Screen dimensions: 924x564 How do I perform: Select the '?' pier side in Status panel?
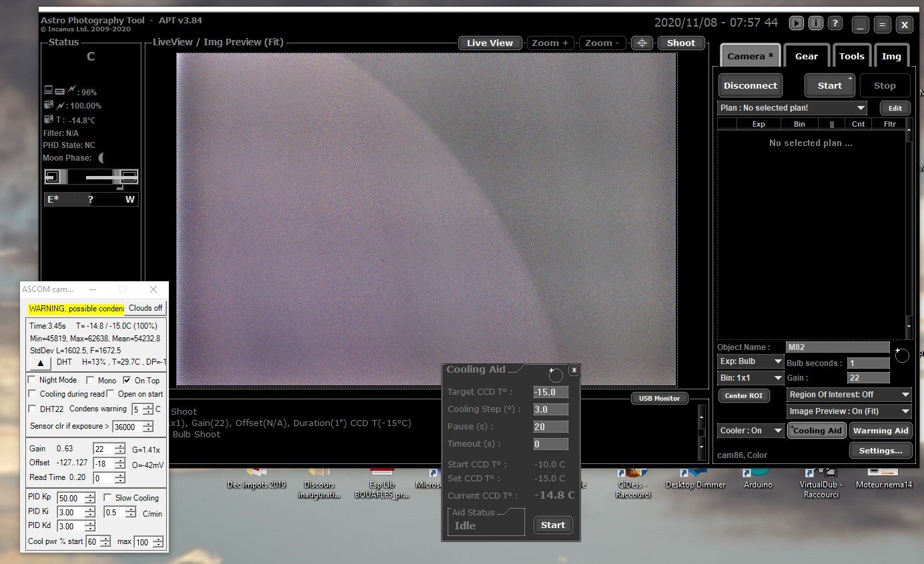[x=91, y=199]
